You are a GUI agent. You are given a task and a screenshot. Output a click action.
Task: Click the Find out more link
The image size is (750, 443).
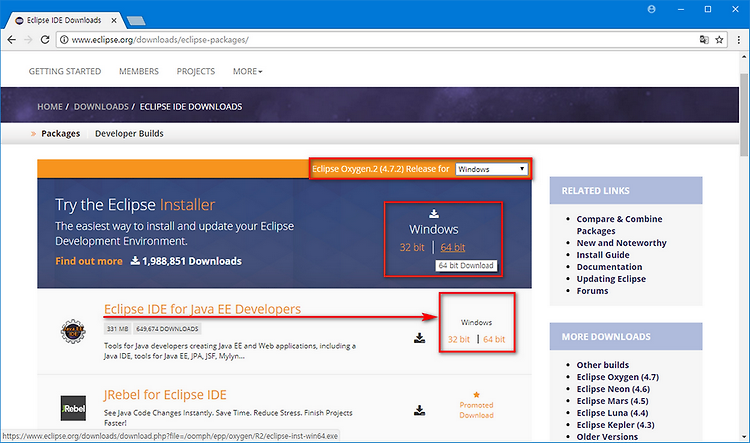[89, 261]
